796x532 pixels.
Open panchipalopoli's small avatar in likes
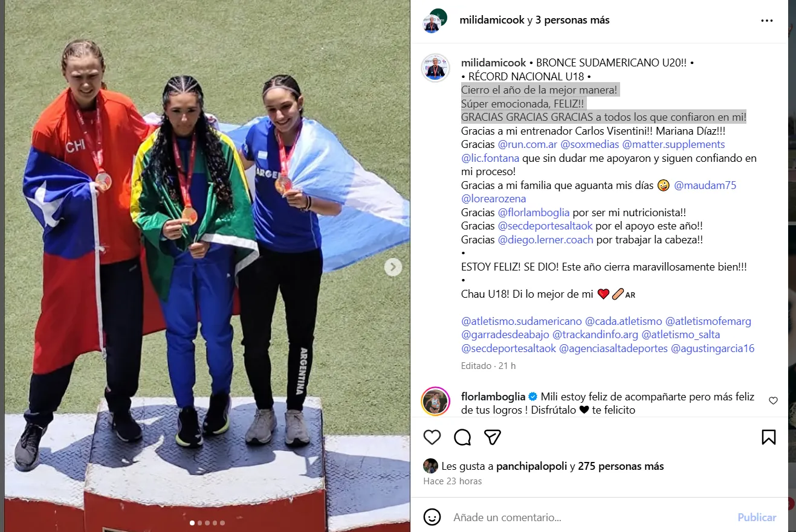pos(430,466)
